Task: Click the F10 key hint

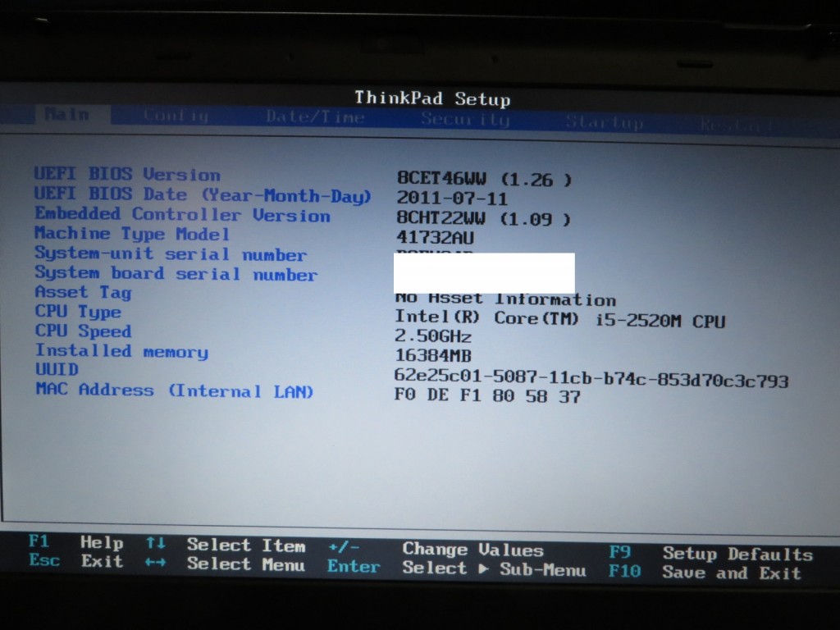Action: tap(624, 571)
